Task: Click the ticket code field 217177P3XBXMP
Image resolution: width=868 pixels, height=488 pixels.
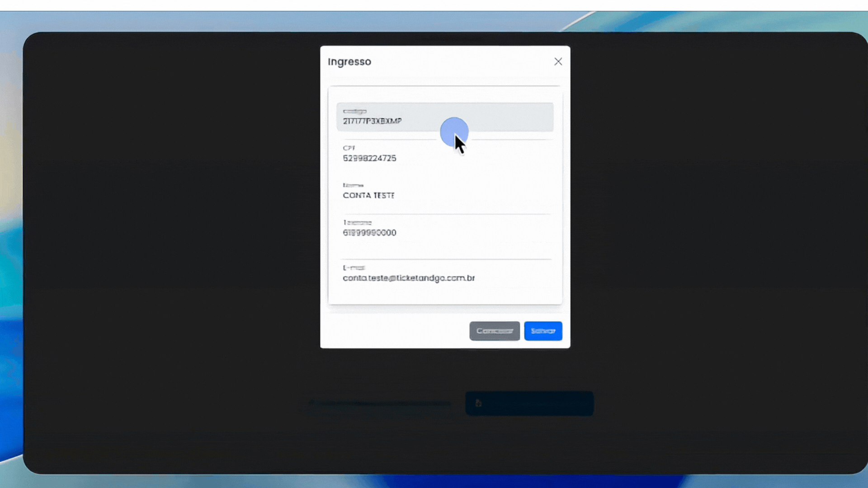Action: [445, 117]
